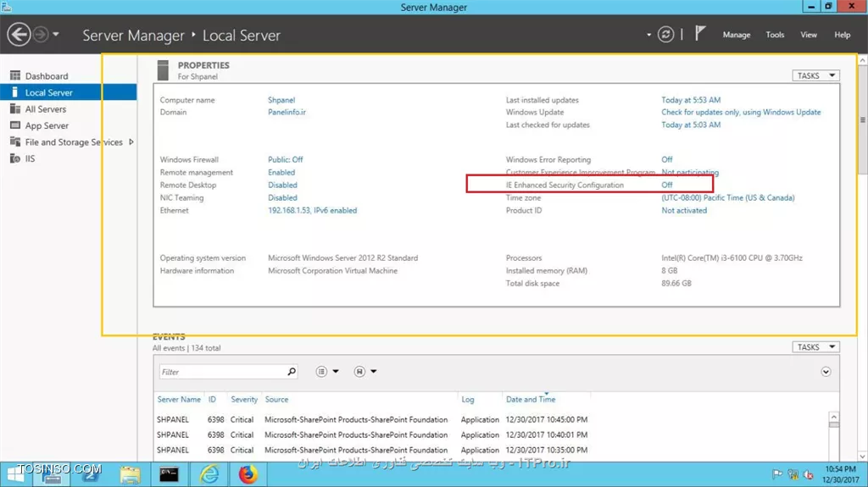Open Firefox from the taskbar
The image size is (868, 487).
point(248,475)
